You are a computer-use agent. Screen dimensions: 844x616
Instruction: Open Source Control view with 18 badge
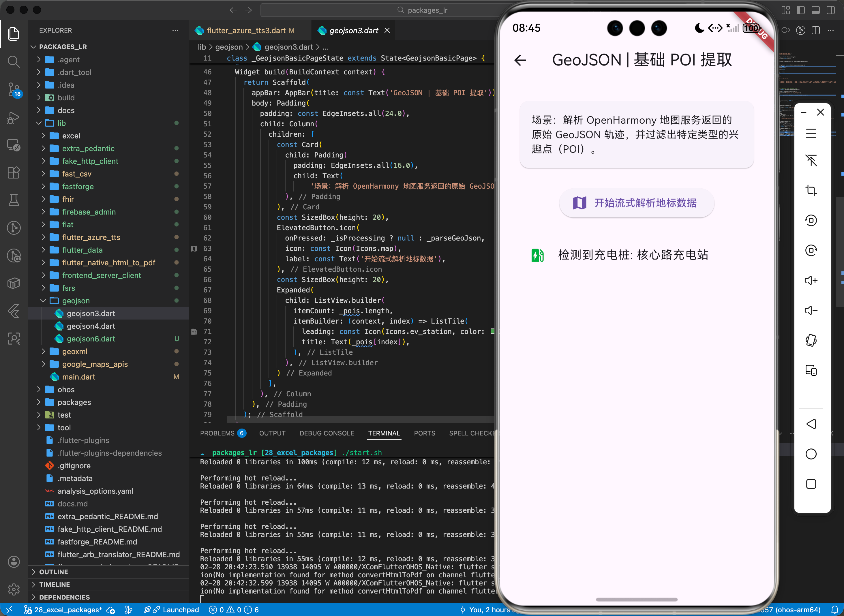click(x=14, y=90)
